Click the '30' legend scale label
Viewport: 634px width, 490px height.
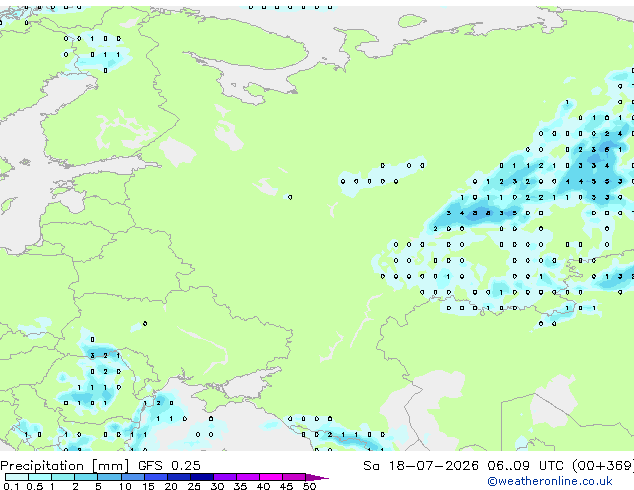[217, 486]
